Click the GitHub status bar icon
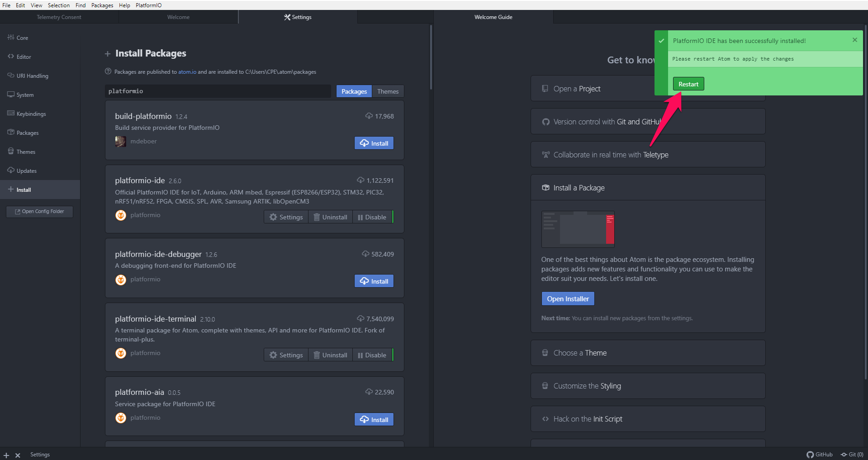 click(820, 455)
